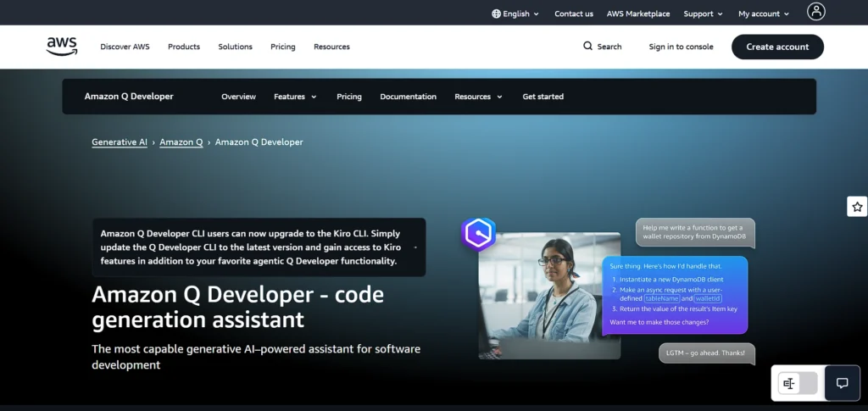Click the 'LGTM – go ahead. Thanks!' bubble
868x411 pixels.
(707, 353)
